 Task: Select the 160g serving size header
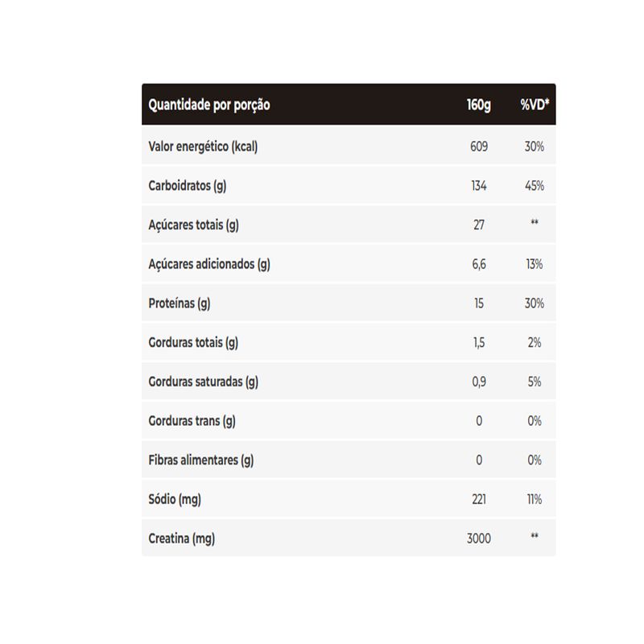coord(478,105)
